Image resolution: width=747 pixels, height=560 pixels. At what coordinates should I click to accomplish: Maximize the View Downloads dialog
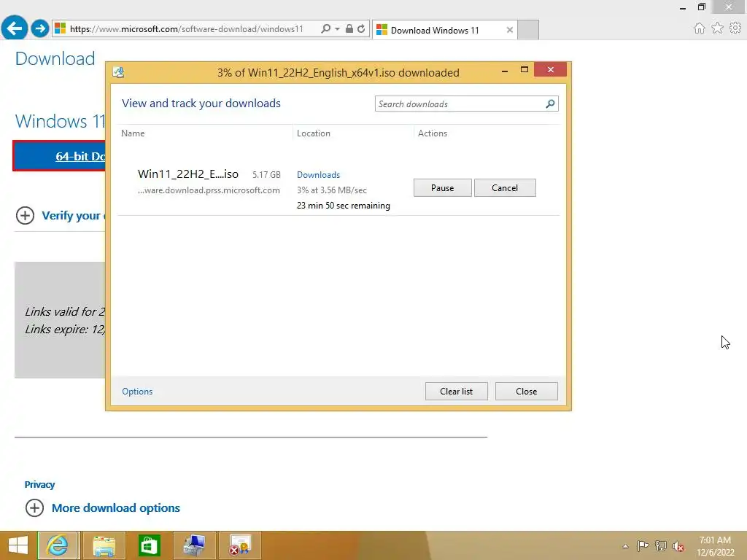pyautogui.click(x=525, y=69)
